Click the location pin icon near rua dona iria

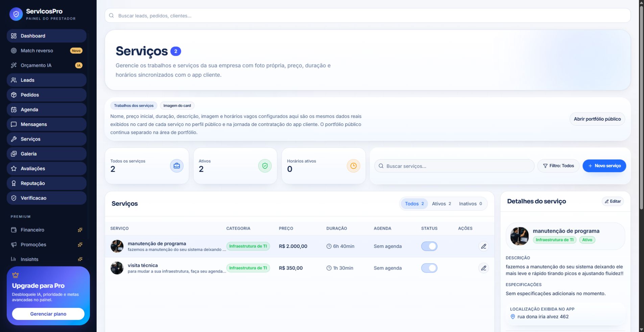coord(513,317)
